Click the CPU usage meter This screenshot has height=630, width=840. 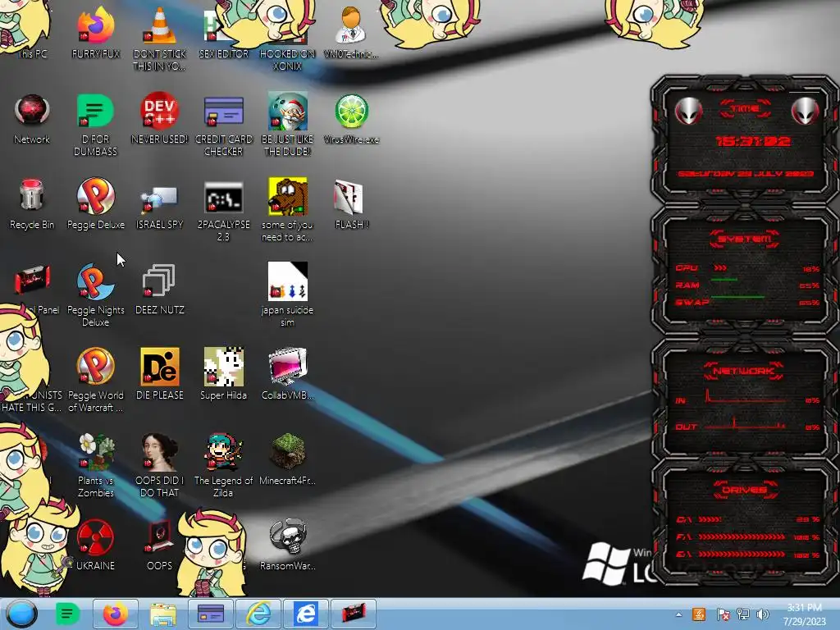pyautogui.click(x=746, y=268)
